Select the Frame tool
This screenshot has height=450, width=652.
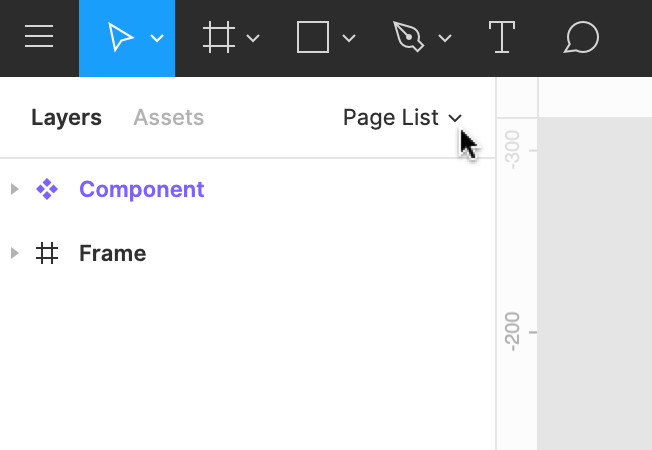pos(219,38)
